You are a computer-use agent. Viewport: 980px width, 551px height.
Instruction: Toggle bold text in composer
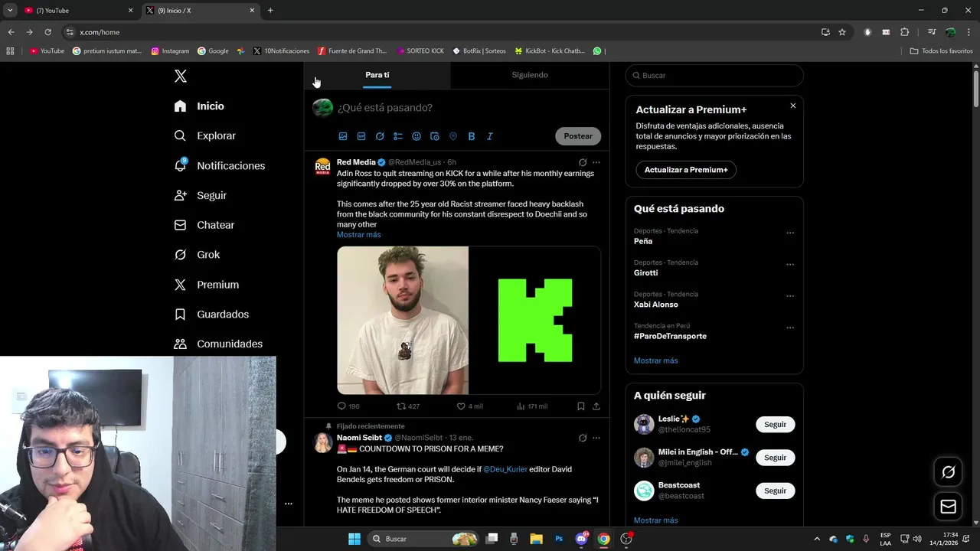(472, 136)
